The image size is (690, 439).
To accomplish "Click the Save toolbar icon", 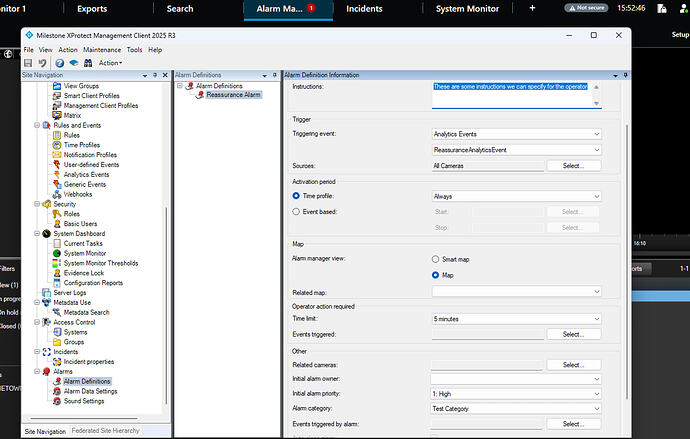I will coord(28,63).
